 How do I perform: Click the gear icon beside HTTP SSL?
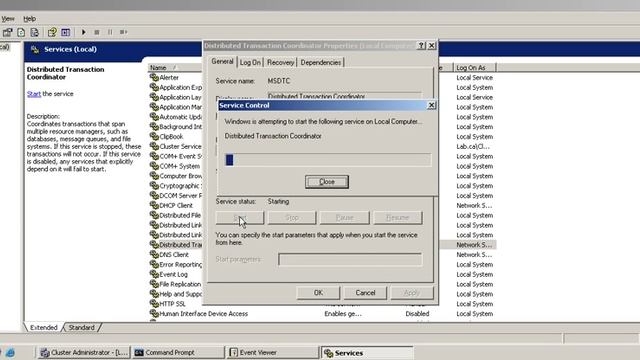point(154,304)
